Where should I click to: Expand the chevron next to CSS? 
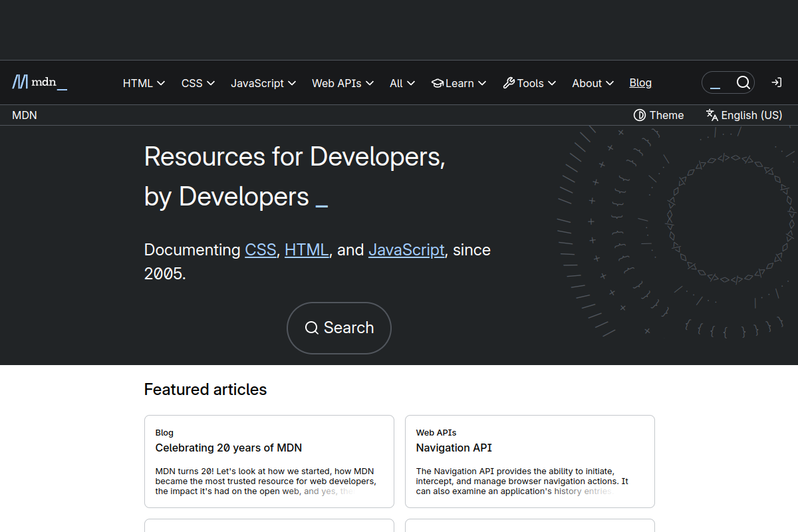211,83
